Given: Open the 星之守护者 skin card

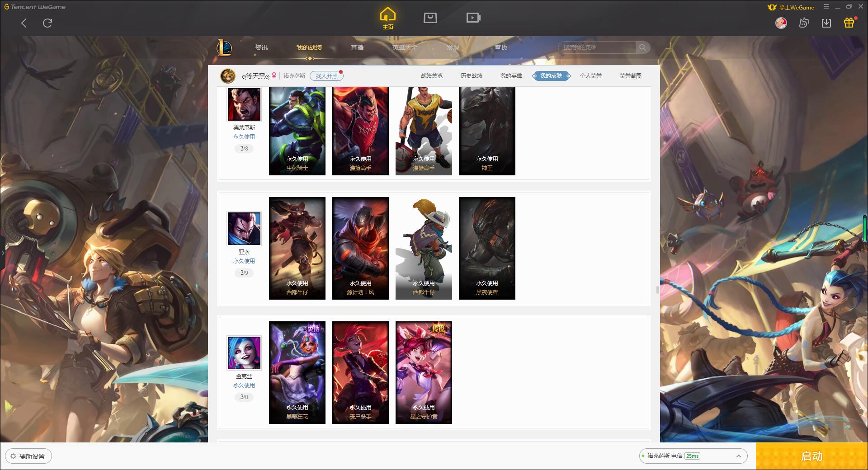Looking at the screenshot, I should pos(424,372).
